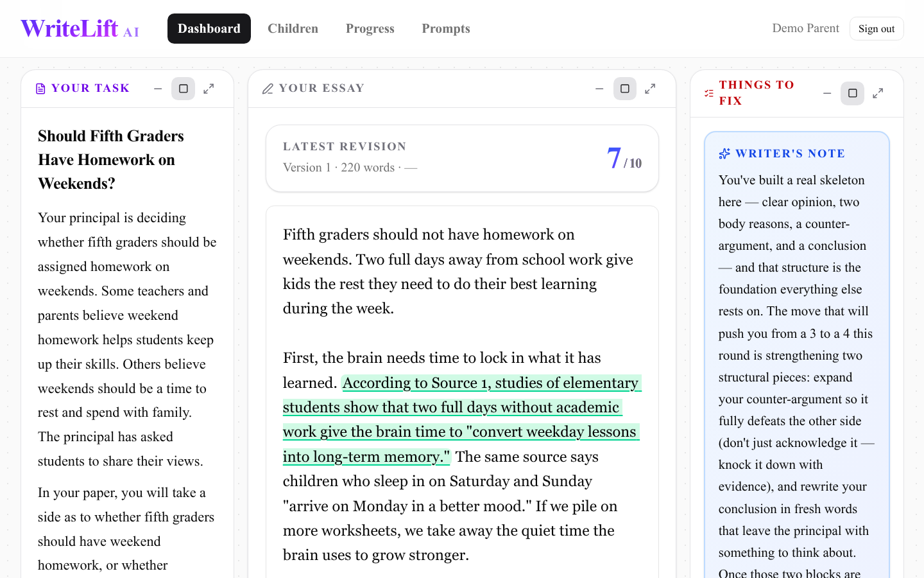The height and width of the screenshot is (578, 924).
Task: Click the Writer's Note sparkle icon
Action: click(x=724, y=153)
